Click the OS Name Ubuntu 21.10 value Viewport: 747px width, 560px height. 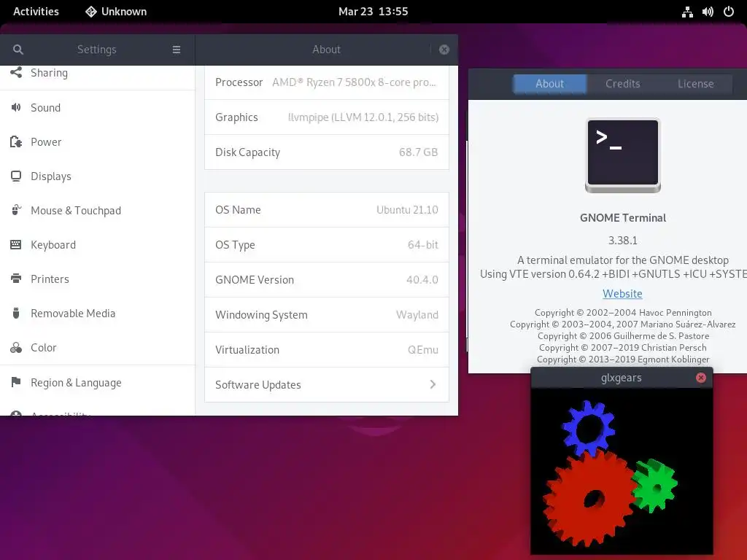click(407, 210)
